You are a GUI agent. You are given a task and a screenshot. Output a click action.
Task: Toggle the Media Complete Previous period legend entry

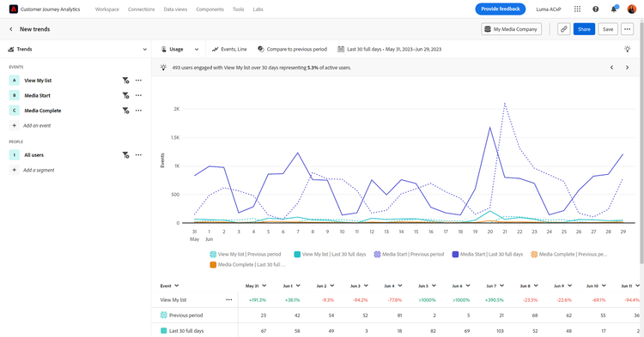point(568,254)
